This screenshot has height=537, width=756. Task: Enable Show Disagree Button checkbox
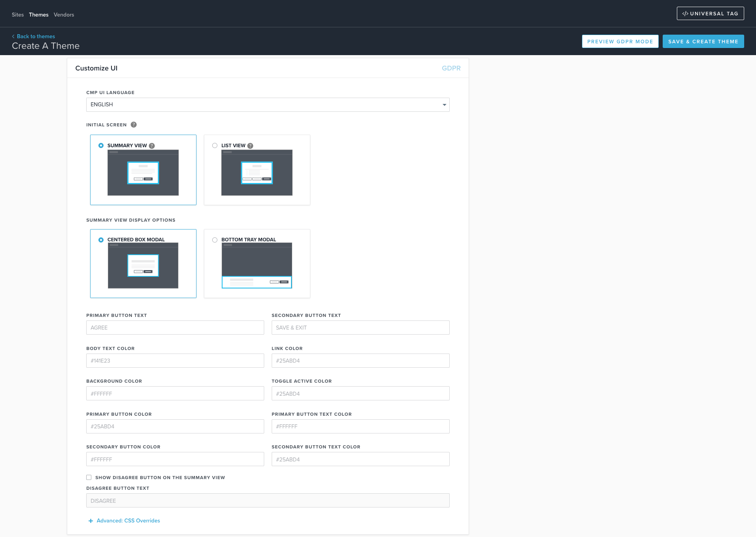point(89,478)
